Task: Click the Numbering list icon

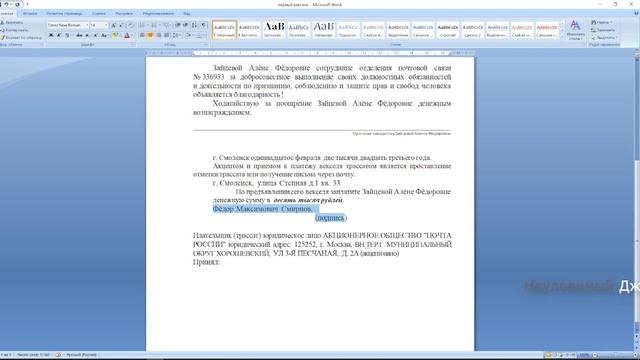Action: [x=155, y=25]
